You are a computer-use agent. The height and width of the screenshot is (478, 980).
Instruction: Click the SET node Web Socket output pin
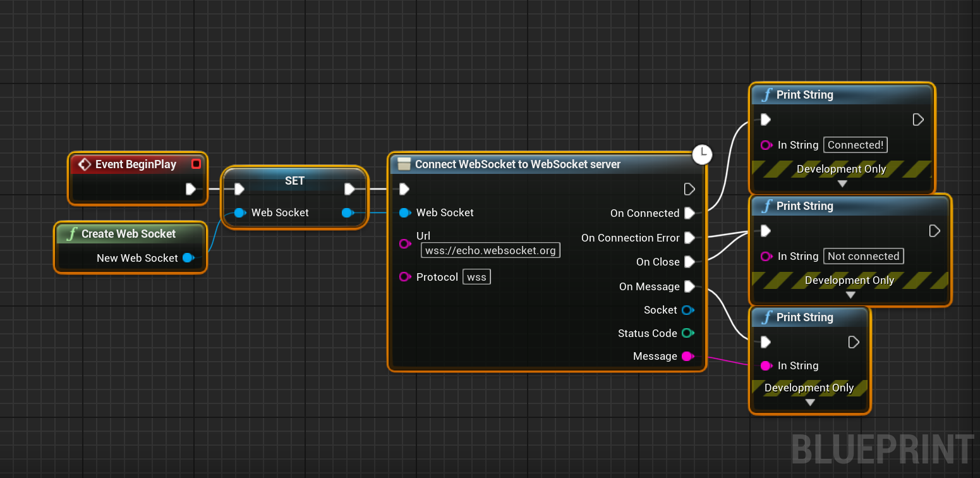tap(348, 213)
